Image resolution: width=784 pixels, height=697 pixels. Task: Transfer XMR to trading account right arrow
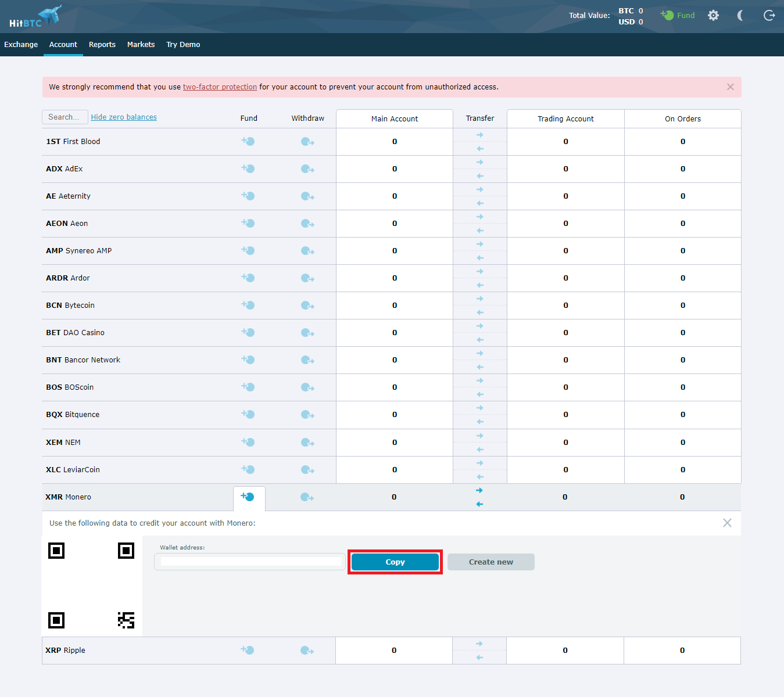pyautogui.click(x=479, y=490)
